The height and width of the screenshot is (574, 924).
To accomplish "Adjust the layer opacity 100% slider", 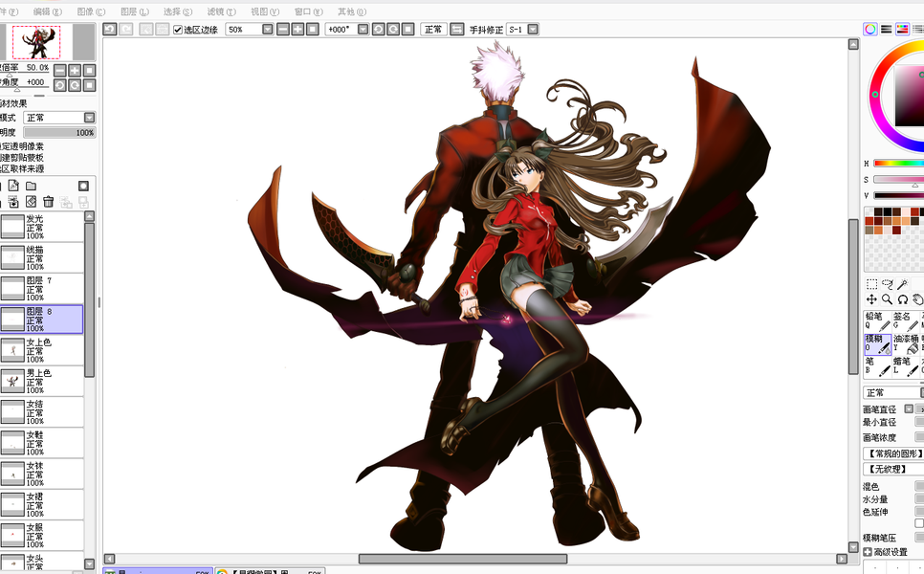I will [59, 133].
